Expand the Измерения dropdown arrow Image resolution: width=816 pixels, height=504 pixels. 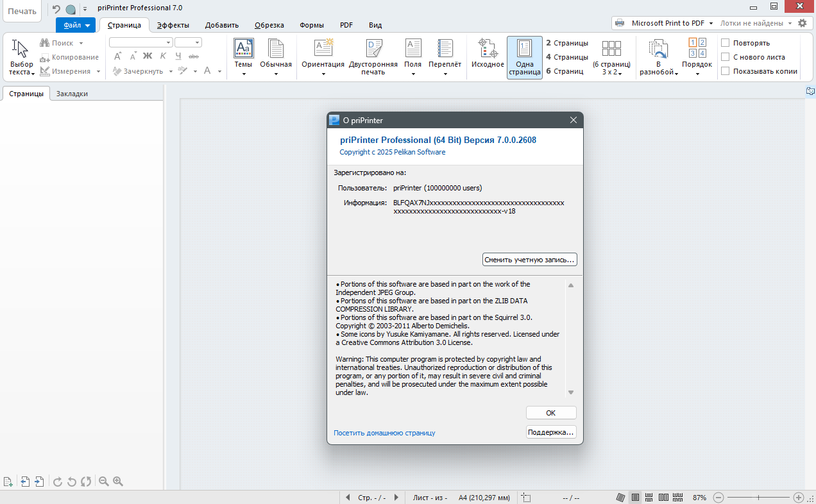tap(98, 71)
